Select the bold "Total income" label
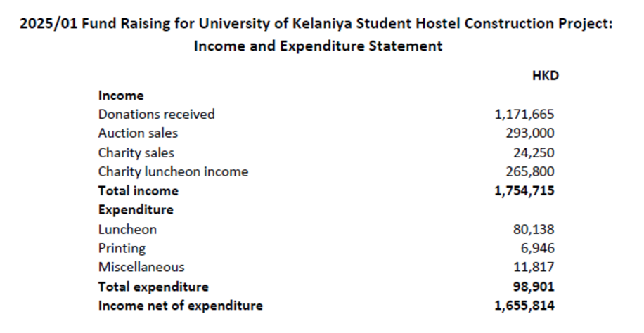Screen dimensions: 644x333 tap(139, 190)
